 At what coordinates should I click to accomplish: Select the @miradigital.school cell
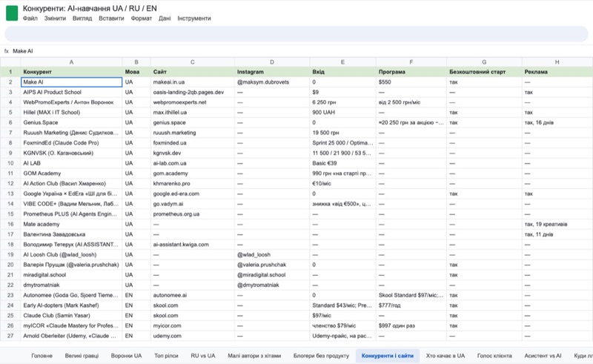tap(272, 275)
